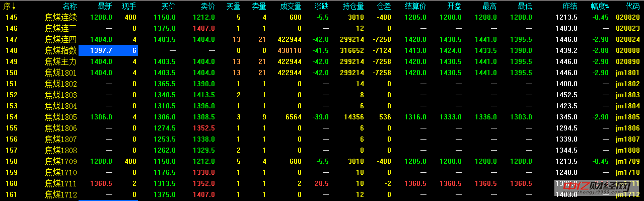Screen dimensions: 644x201
Task: Select the 焦煤指数 row
Action: click(322, 50)
